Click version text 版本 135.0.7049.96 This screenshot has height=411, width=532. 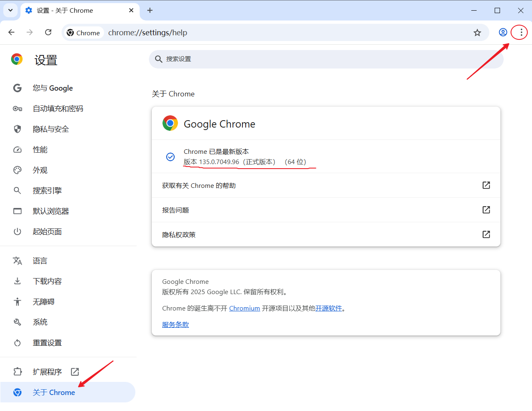point(211,162)
